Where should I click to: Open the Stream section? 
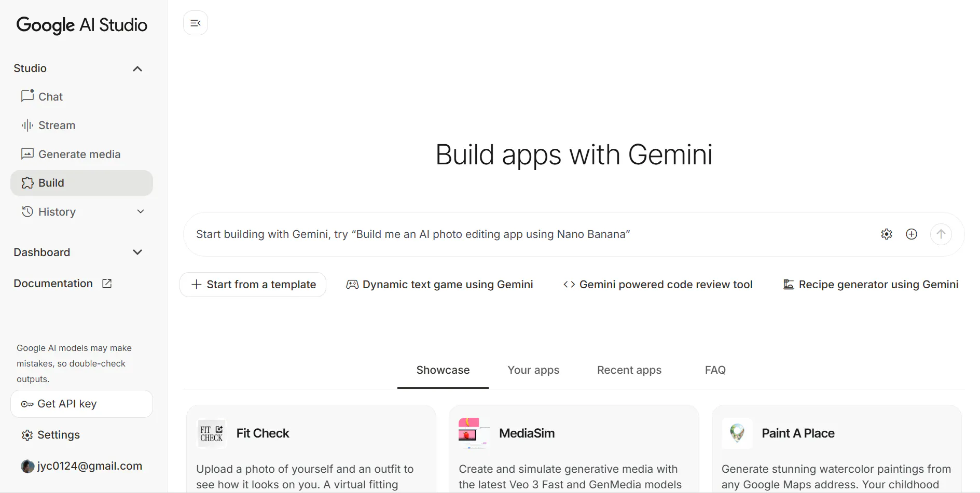click(x=57, y=125)
